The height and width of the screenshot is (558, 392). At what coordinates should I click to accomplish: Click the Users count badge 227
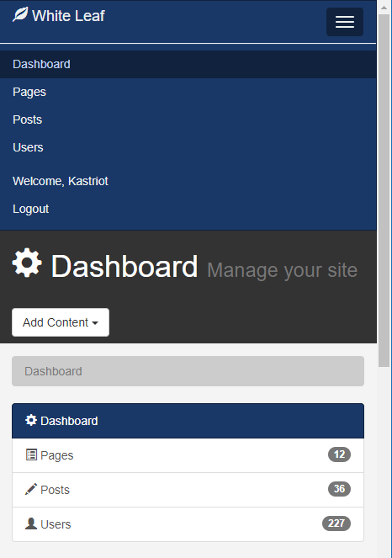336,523
